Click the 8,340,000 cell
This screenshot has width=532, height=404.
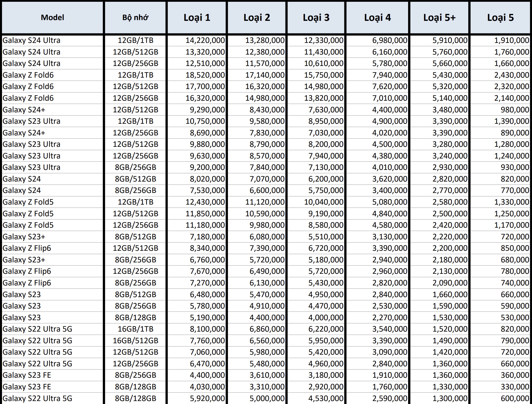(x=197, y=248)
